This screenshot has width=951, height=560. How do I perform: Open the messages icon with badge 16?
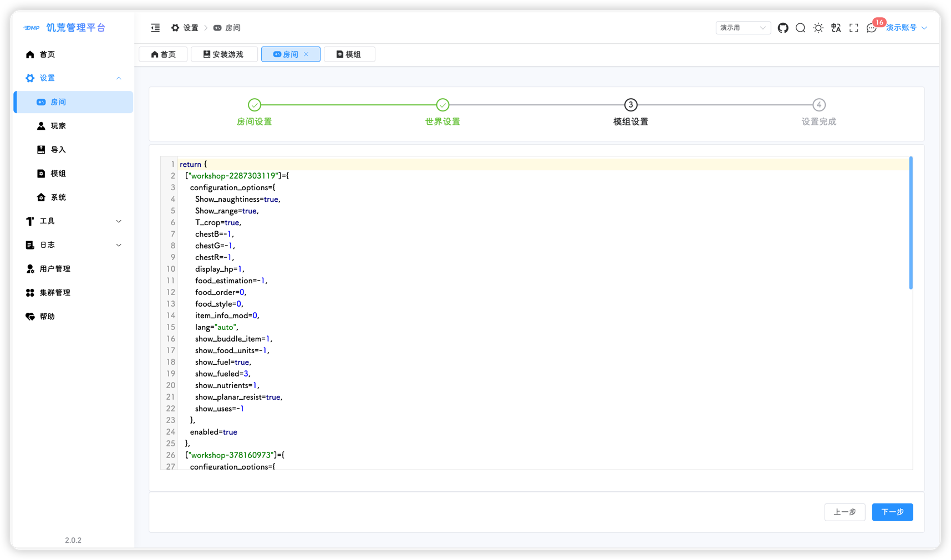pyautogui.click(x=871, y=28)
